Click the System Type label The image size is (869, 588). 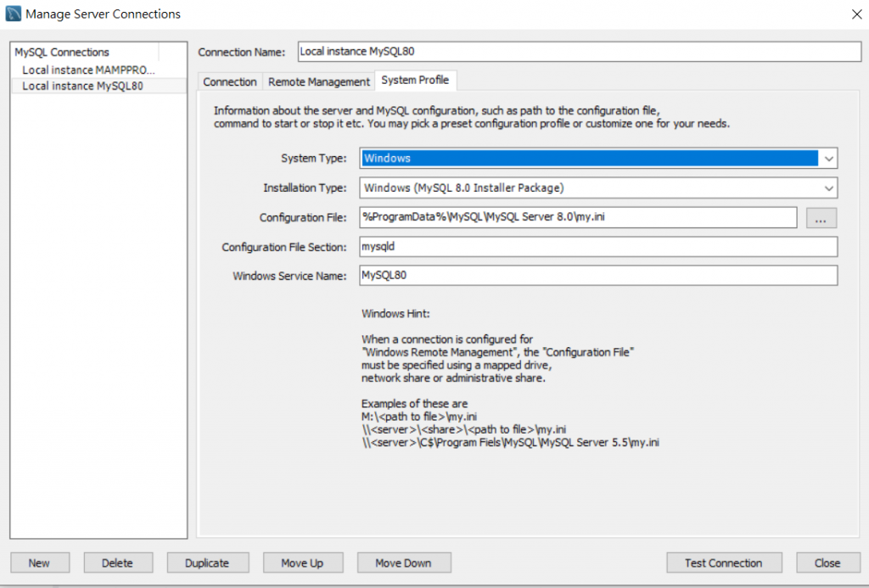(x=314, y=159)
